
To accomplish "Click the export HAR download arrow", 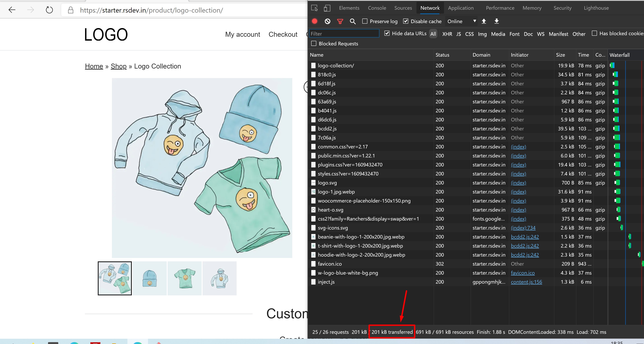I will point(496,21).
